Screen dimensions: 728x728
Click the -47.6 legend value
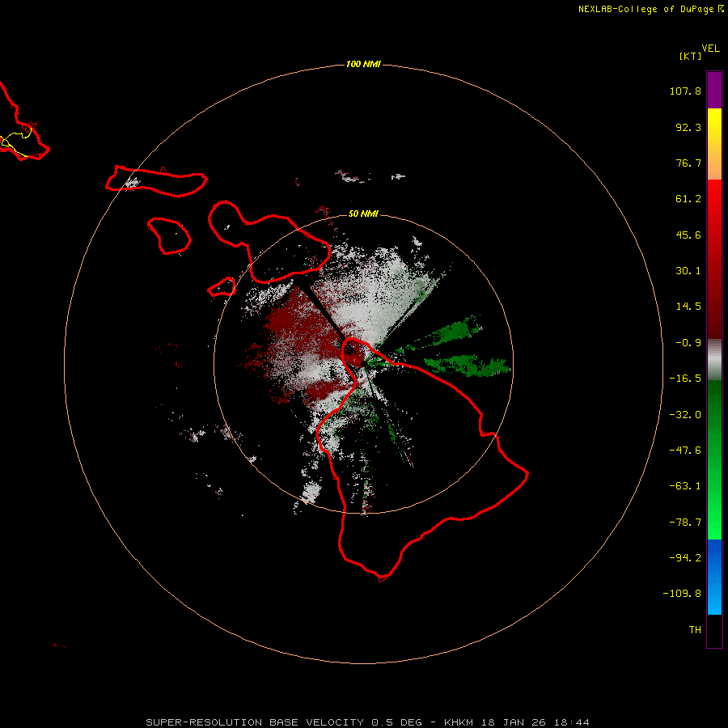(x=685, y=451)
